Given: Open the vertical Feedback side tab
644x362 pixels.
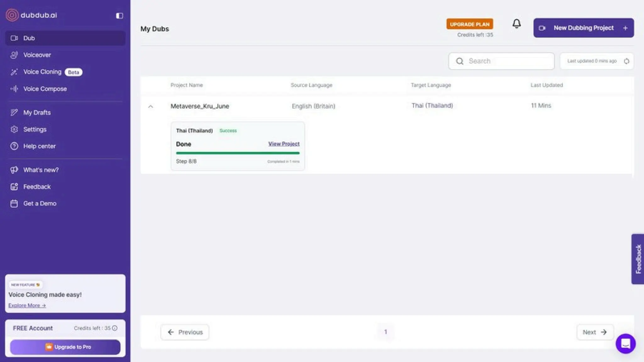Looking at the screenshot, I should (638, 259).
